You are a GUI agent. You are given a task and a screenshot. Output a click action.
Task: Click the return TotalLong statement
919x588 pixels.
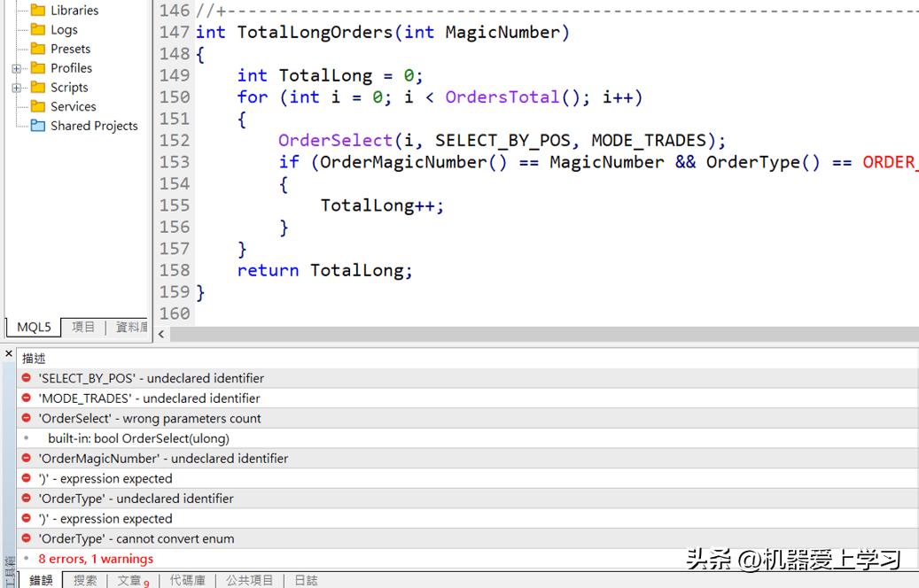coord(325,271)
